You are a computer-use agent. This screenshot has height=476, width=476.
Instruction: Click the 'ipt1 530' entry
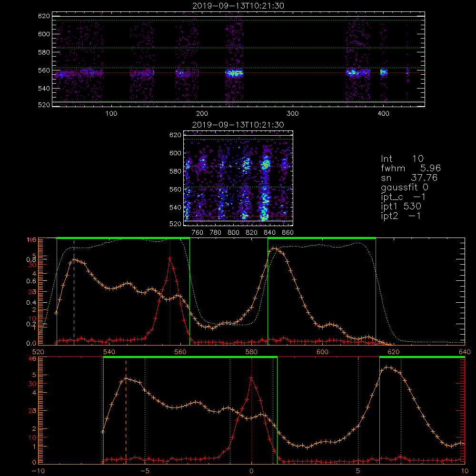click(x=401, y=207)
